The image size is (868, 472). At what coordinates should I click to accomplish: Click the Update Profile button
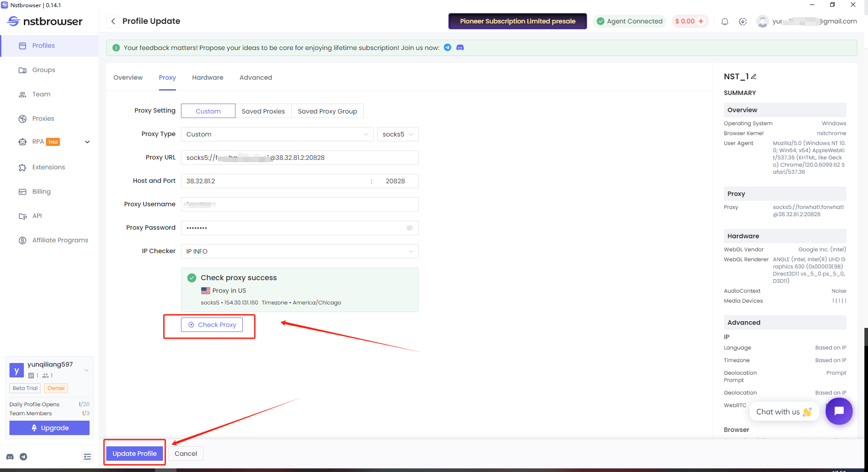(134, 454)
